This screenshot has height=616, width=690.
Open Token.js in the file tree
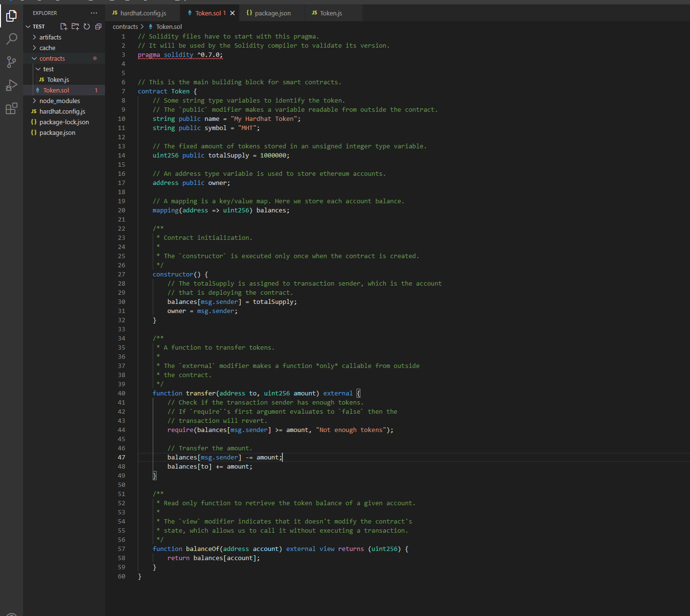[x=65, y=79]
